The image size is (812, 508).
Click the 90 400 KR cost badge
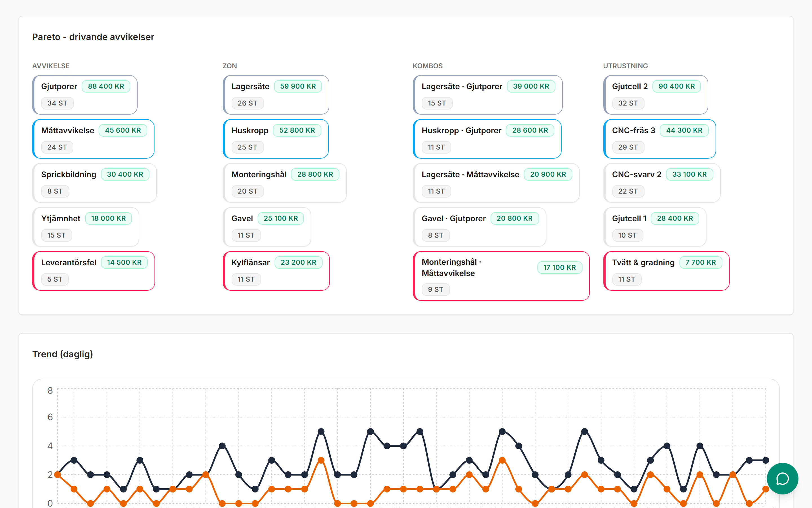coord(676,86)
